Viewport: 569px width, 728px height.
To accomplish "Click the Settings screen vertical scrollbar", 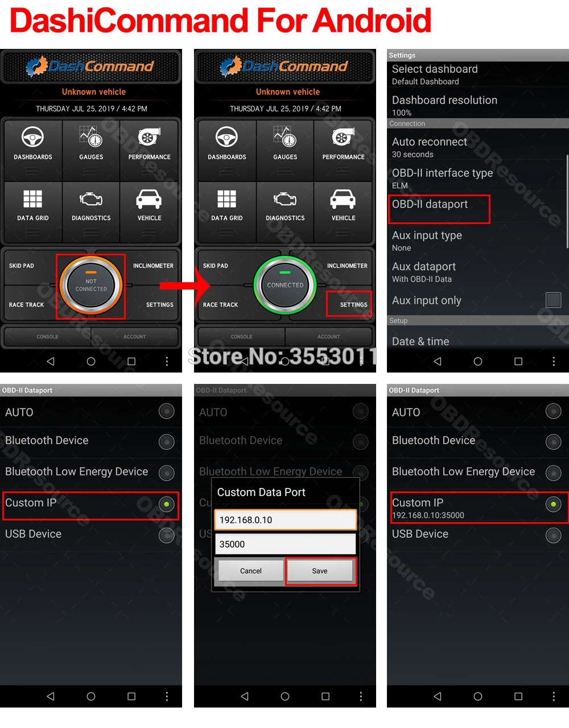I will 567,201.
